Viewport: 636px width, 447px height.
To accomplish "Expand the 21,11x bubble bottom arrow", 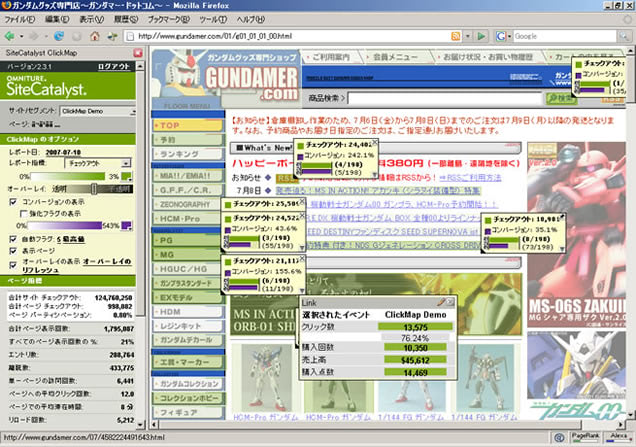I will pyautogui.click(x=301, y=290).
